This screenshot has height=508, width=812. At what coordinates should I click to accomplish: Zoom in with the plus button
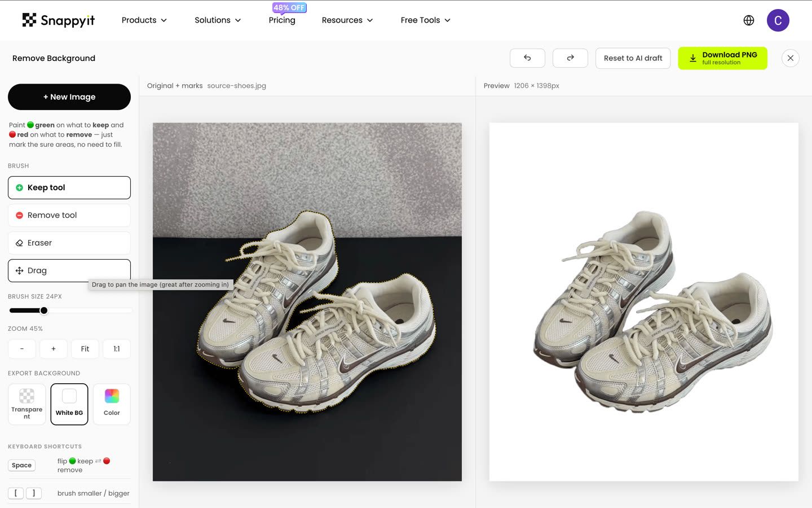click(x=54, y=349)
